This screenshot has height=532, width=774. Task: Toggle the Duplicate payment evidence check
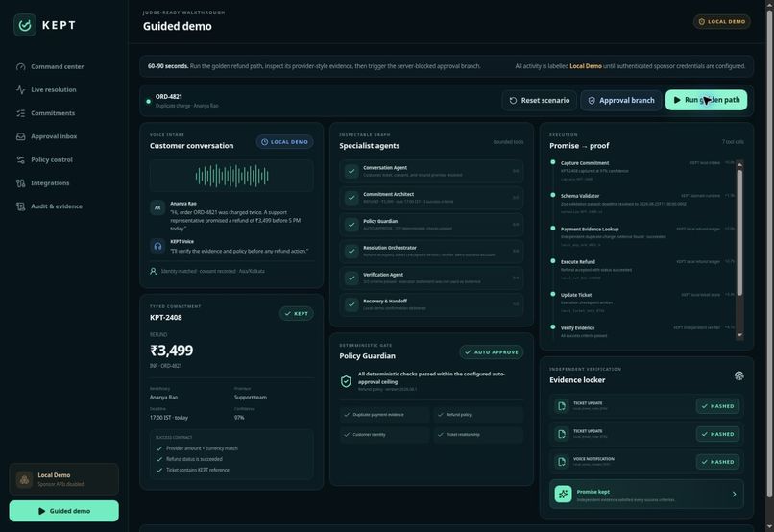(384, 415)
